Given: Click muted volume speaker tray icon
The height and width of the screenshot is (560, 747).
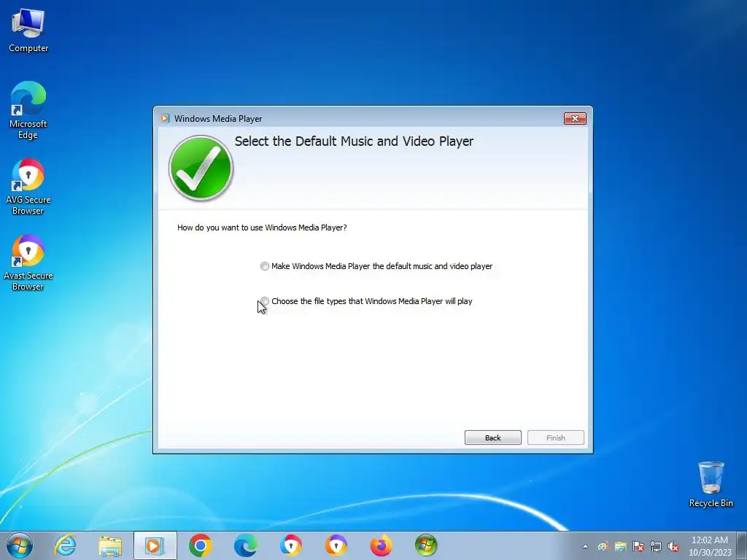Looking at the screenshot, I should [x=673, y=547].
